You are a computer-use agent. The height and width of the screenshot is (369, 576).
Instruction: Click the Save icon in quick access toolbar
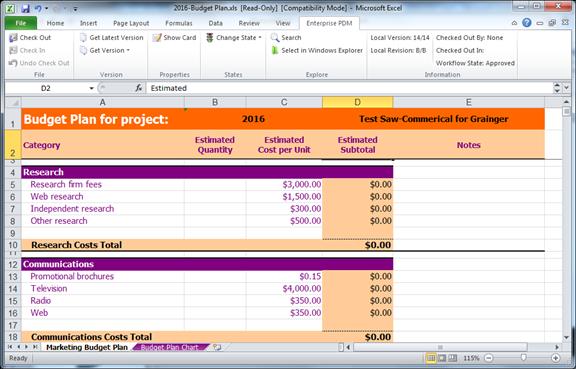[x=25, y=8]
